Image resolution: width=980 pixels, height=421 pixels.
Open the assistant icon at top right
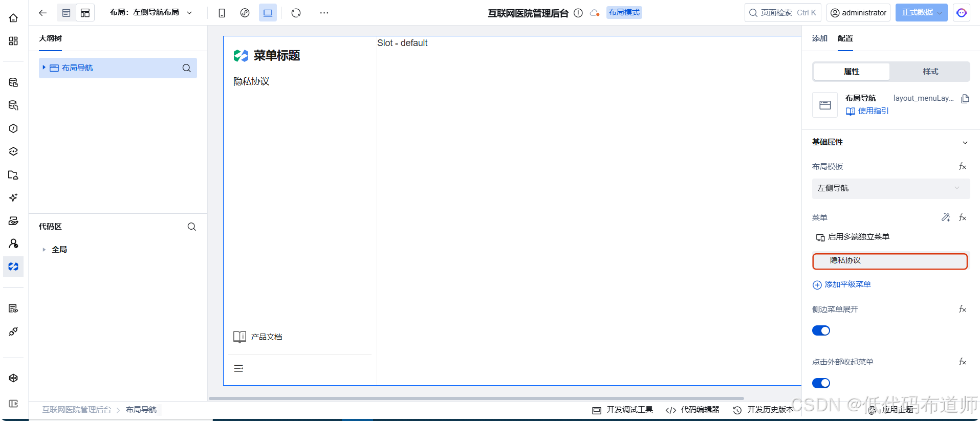(962, 13)
